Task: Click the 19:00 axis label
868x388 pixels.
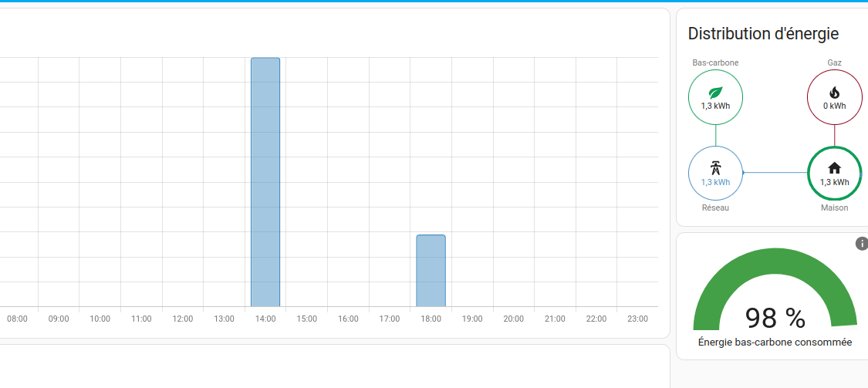Action: tap(472, 319)
